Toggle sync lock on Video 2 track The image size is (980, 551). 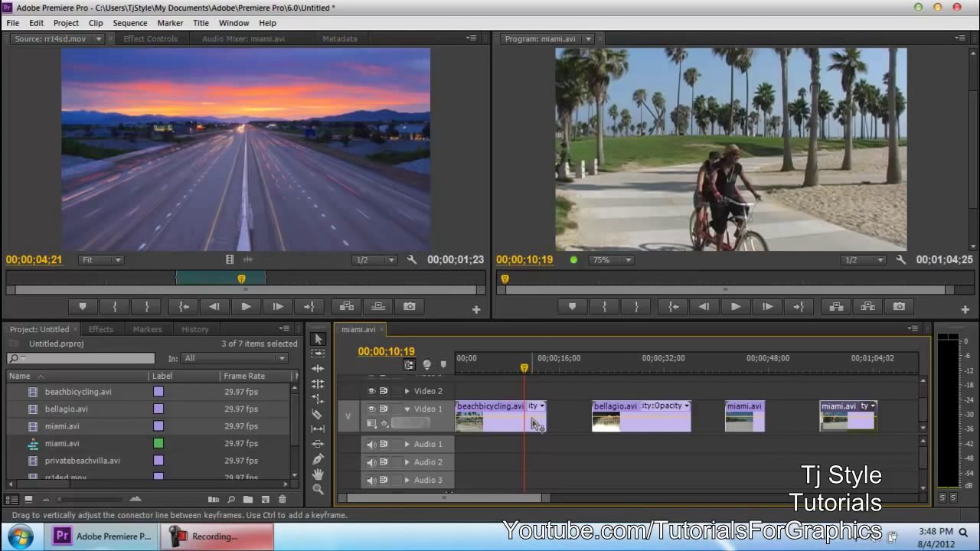point(384,391)
